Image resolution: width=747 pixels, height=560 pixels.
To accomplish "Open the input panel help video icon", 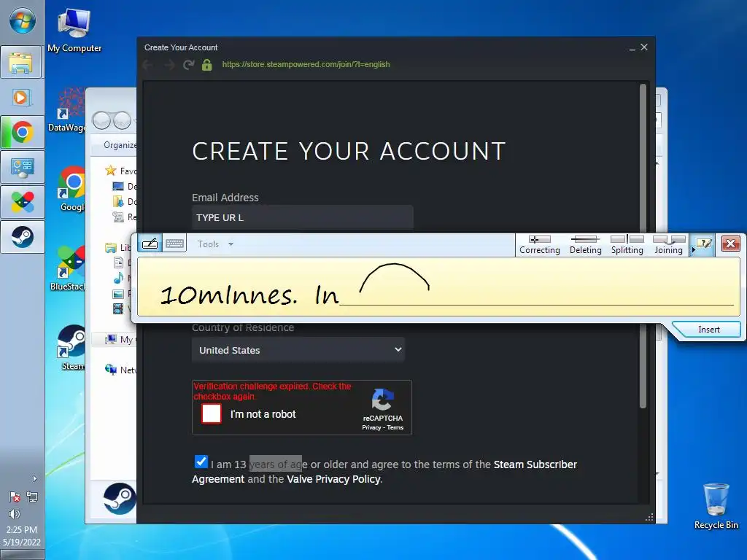I will tap(704, 244).
